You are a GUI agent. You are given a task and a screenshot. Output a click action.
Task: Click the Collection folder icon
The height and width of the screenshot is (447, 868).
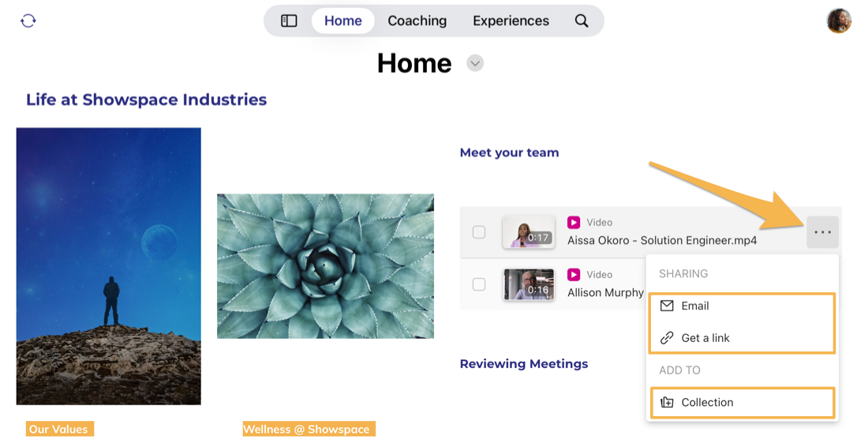pos(667,402)
